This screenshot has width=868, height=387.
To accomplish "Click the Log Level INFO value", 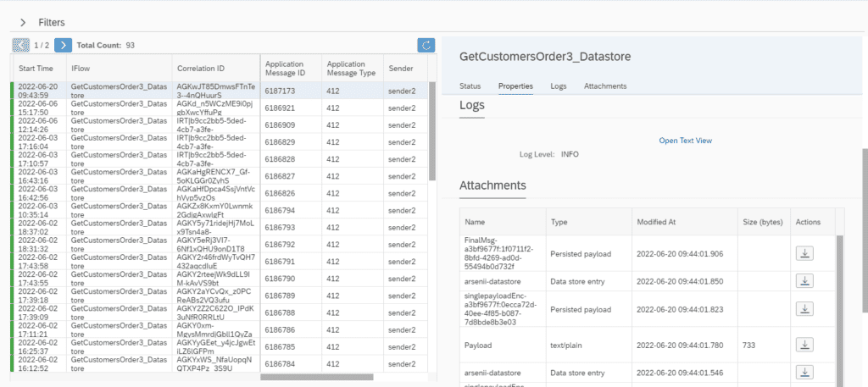I will [570, 154].
